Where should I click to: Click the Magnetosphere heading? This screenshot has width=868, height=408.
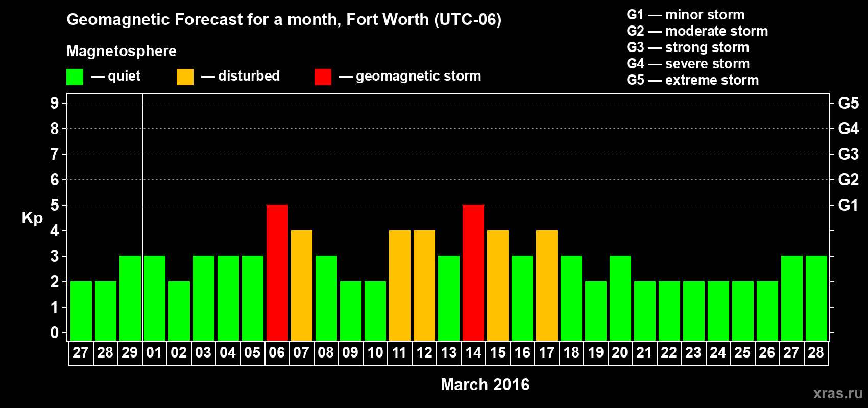122,51
